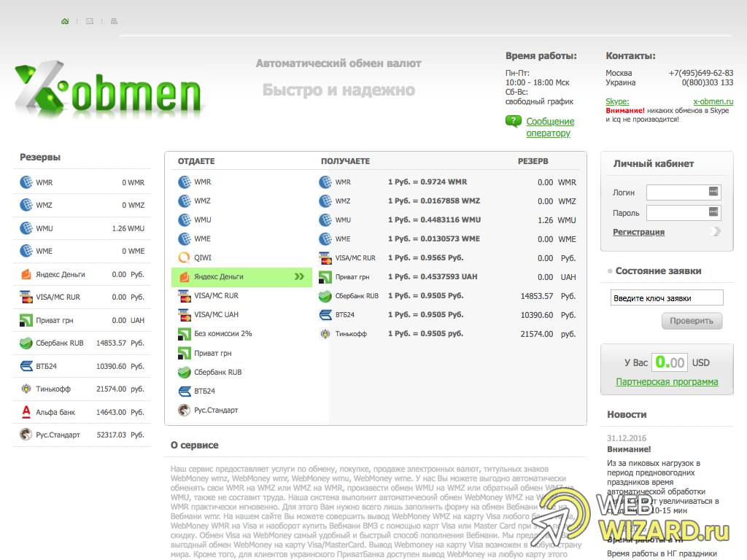
Task: Click the chevron arrow beside Регистрация
Action: tap(714, 231)
